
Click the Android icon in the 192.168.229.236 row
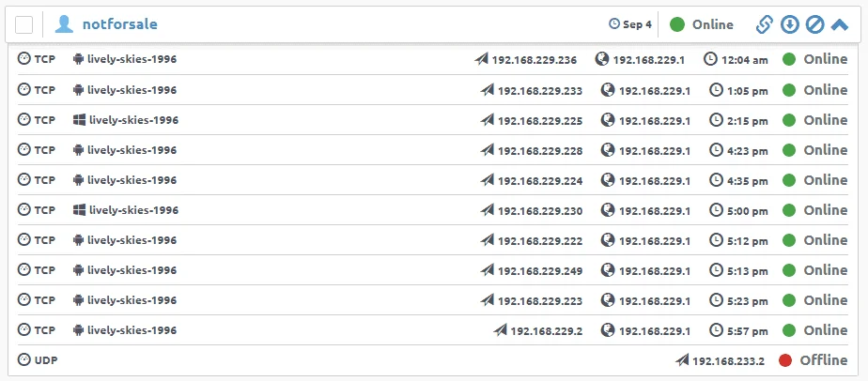click(78, 59)
